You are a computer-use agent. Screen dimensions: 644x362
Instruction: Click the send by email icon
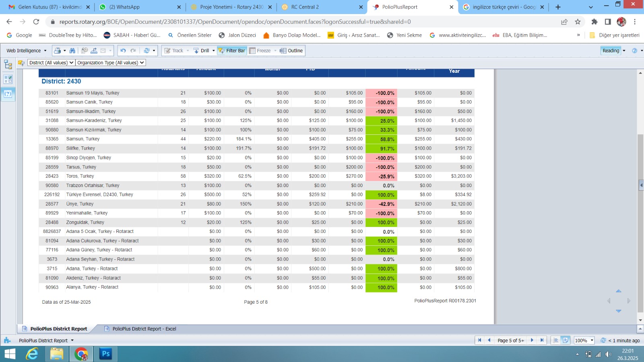click(x=103, y=51)
